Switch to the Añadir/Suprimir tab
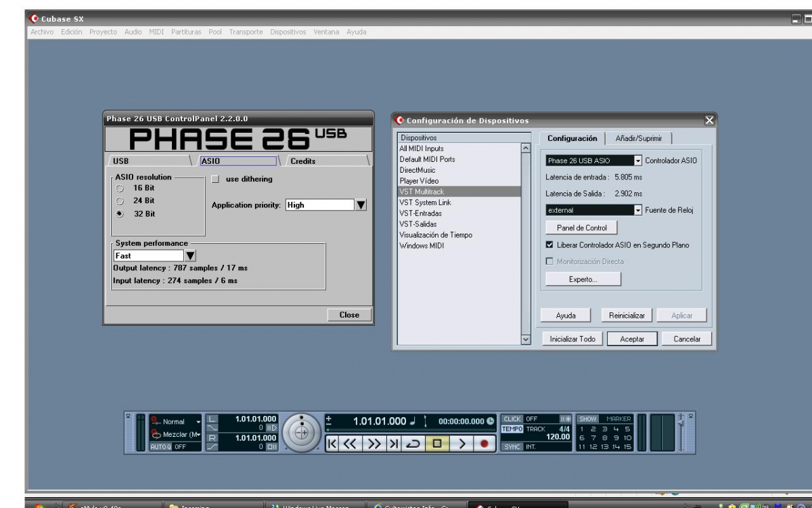The image size is (812, 508). click(639, 138)
